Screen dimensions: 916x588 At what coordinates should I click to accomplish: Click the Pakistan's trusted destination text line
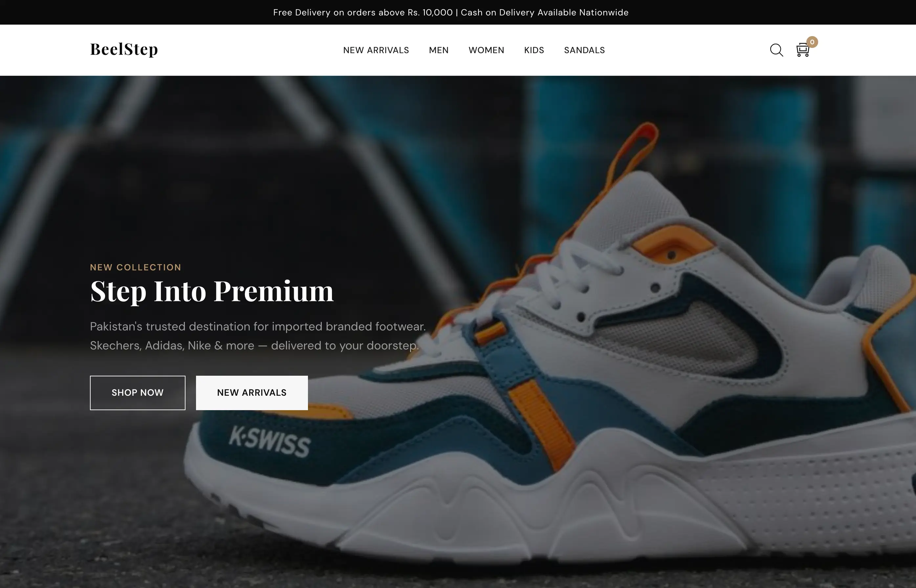coord(258,326)
